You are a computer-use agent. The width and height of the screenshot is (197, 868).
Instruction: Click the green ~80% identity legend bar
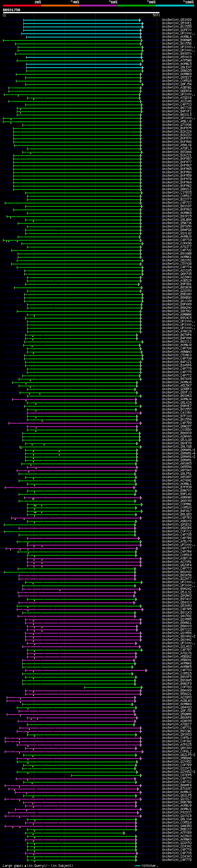coord(137,6)
